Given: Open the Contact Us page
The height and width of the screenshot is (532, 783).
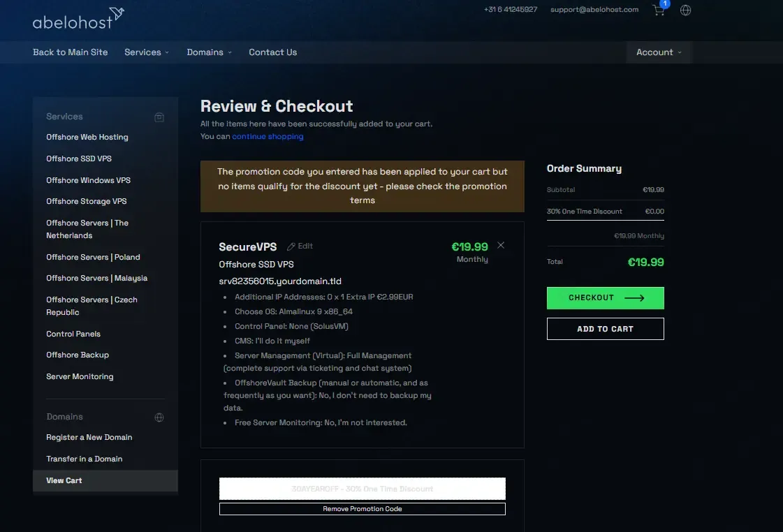Looking at the screenshot, I should [x=272, y=52].
